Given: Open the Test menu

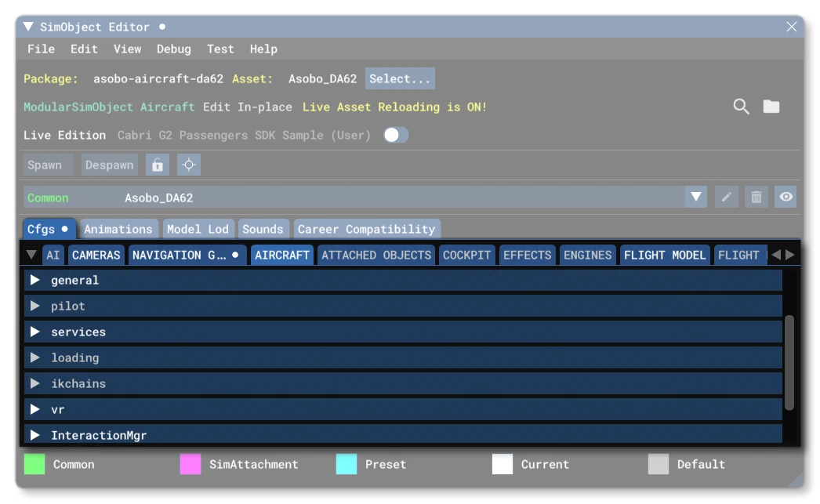Looking at the screenshot, I should point(220,49).
